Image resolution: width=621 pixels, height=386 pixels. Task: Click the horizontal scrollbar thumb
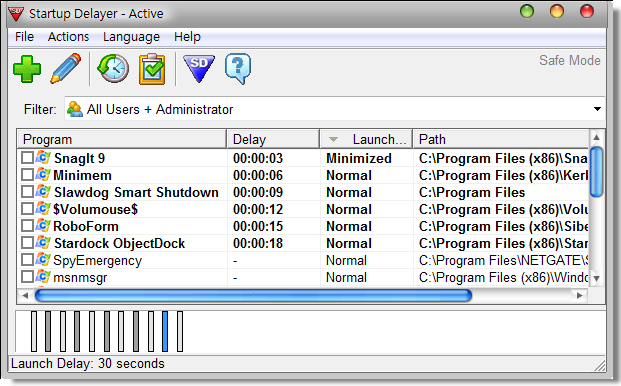point(253,295)
